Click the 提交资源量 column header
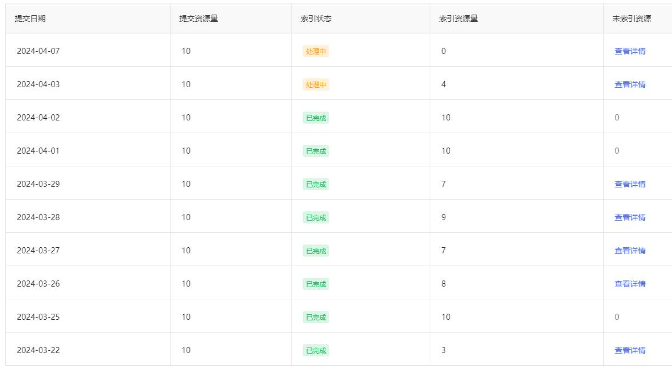Screen dimensions: 672x374 (198, 18)
